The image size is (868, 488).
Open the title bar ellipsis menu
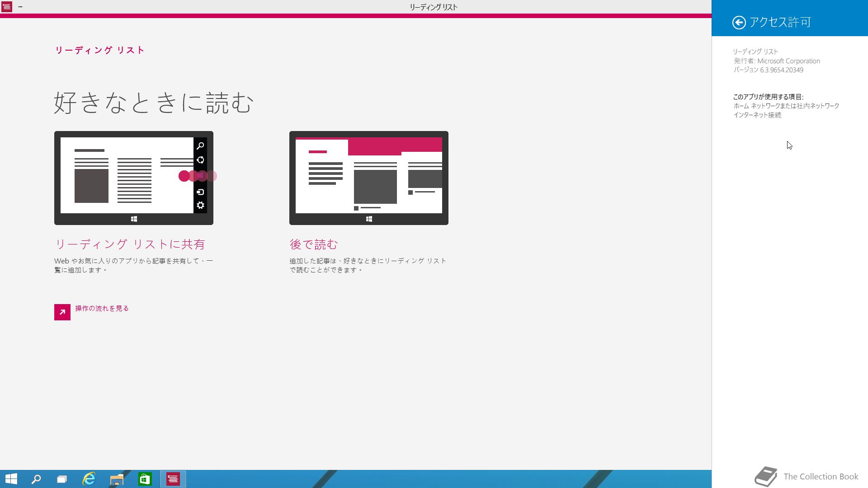20,7
